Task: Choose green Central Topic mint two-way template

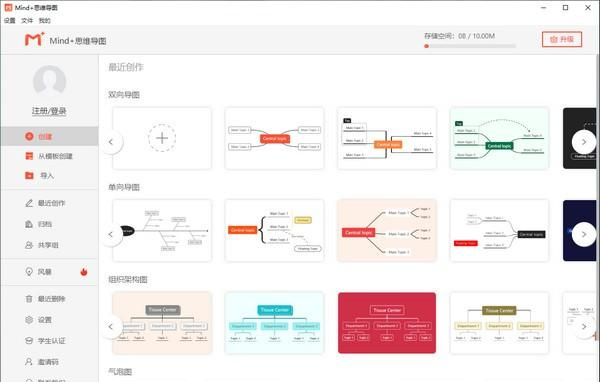Action: [x=499, y=138]
